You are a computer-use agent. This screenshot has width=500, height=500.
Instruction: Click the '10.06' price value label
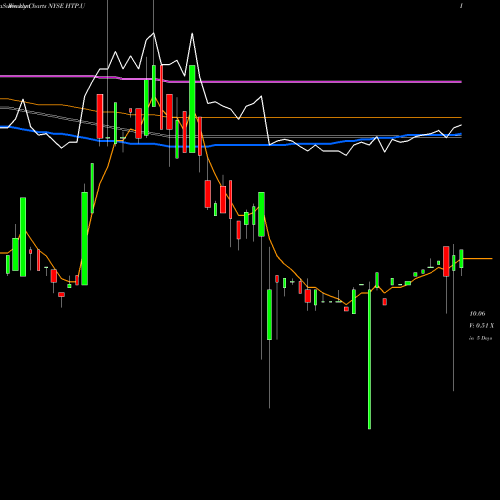(x=477, y=314)
